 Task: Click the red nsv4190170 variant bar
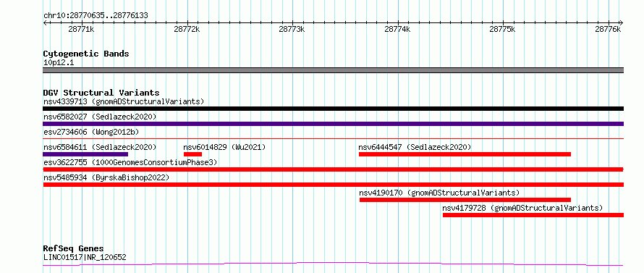coord(465,200)
